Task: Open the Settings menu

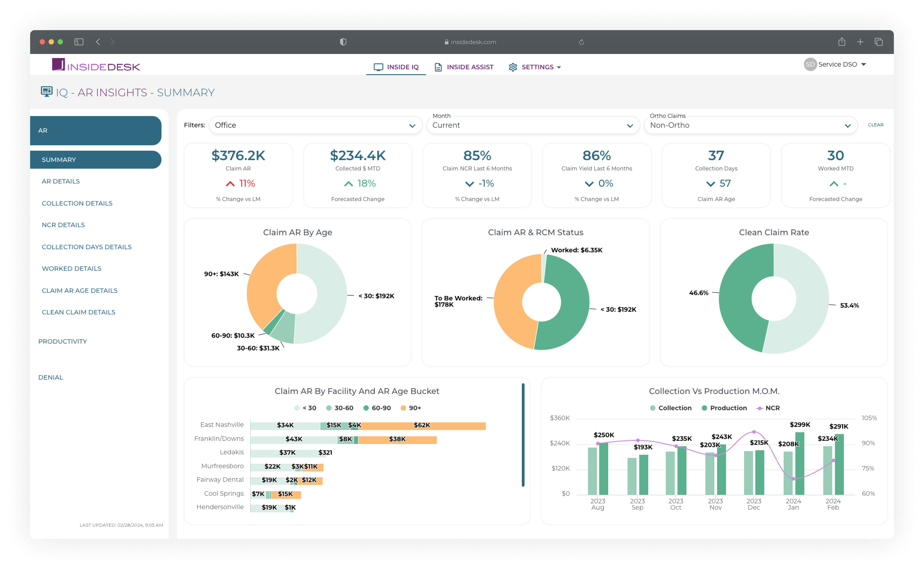Action: click(534, 67)
